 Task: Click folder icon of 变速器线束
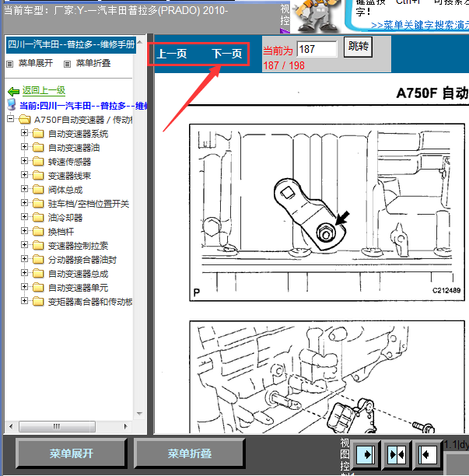[x=38, y=175]
